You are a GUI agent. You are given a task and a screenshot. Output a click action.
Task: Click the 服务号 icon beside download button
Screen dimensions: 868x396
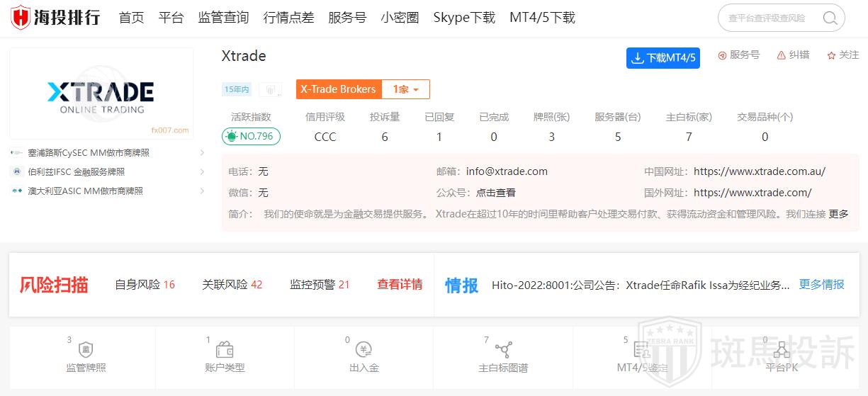pos(723,55)
